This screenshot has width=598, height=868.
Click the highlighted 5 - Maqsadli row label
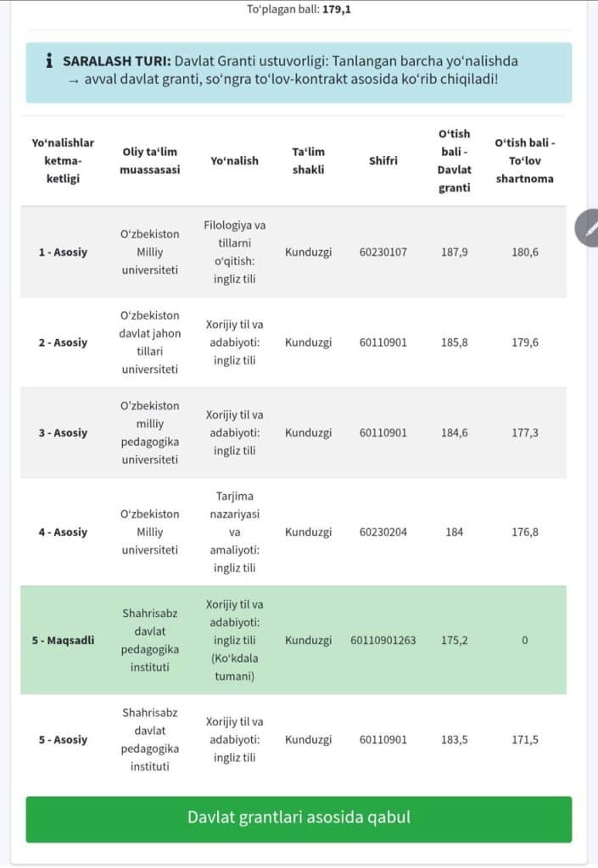coord(63,640)
